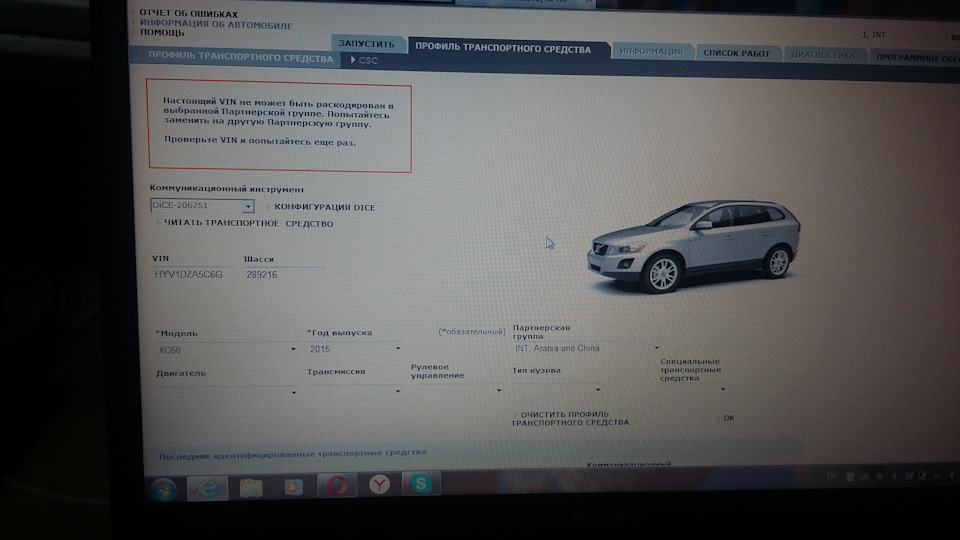Expand the Двигатель dropdown
The height and width of the screenshot is (540, 960).
pos(294,392)
